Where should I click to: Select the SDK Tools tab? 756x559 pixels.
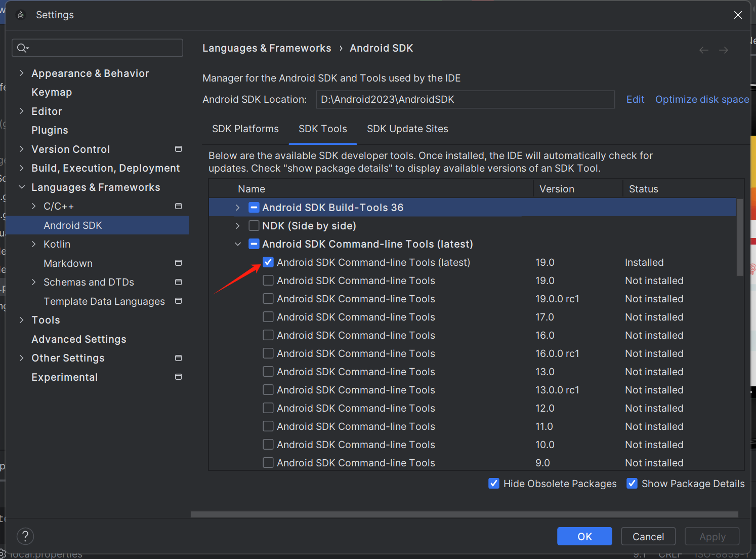click(323, 129)
